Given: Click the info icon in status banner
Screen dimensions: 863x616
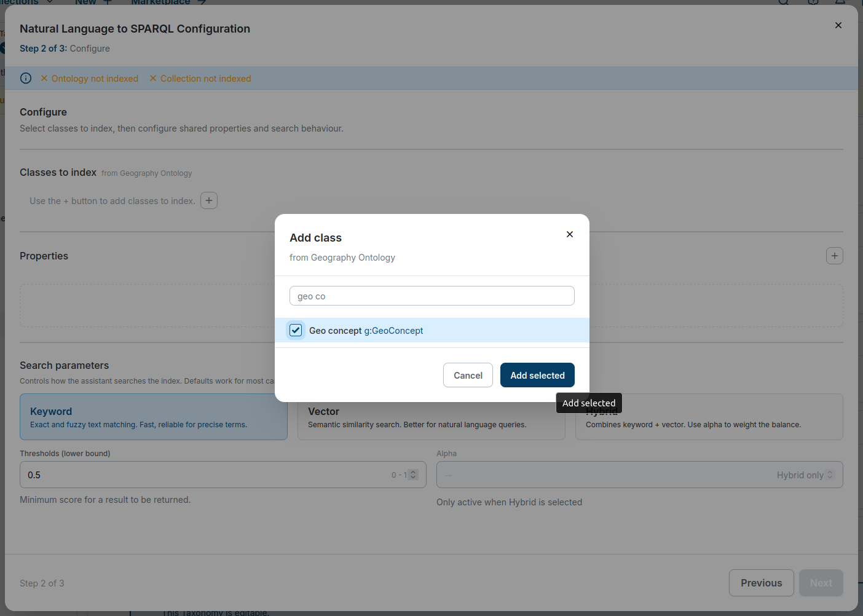Looking at the screenshot, I should [26, 78].
